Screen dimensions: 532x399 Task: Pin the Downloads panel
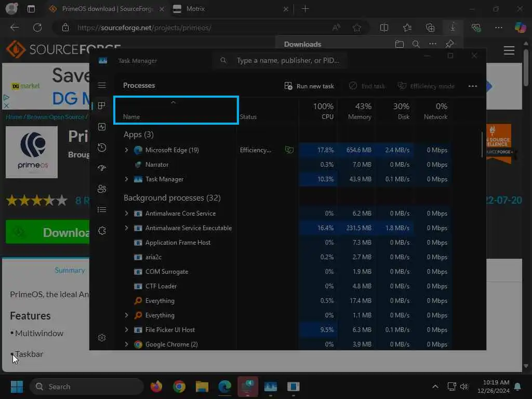449,44
